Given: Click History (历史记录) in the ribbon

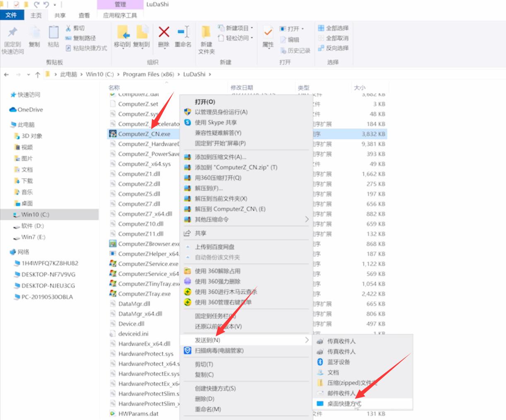Looking at the screenshot, I should 295,51.
